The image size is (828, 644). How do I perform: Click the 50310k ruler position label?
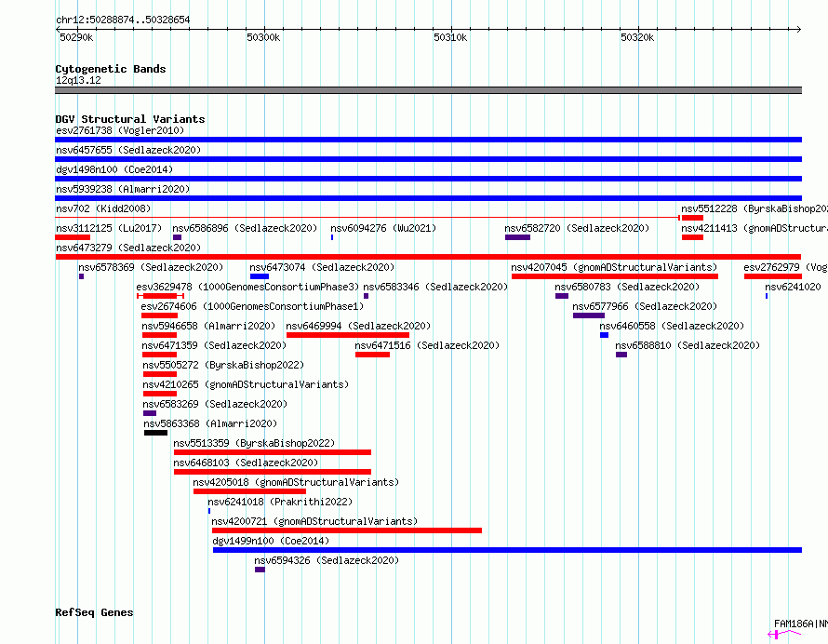[x=450, y=38]
